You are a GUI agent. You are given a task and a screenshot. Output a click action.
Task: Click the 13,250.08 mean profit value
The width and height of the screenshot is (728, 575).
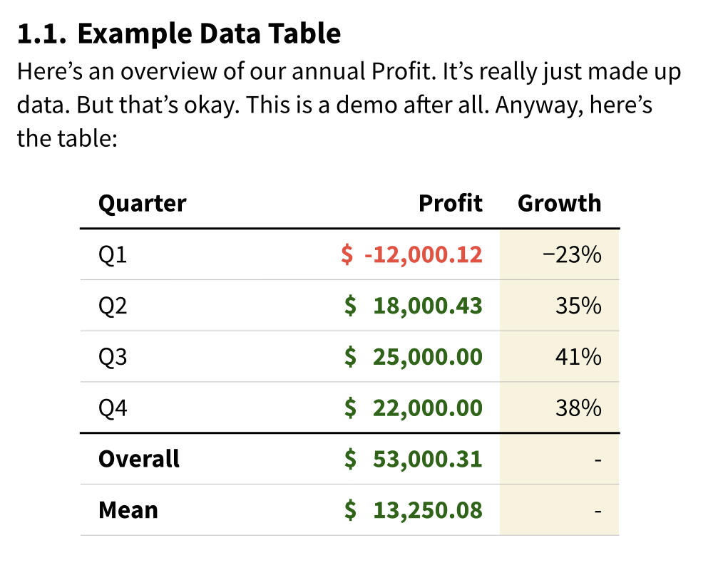pyautogui.click(x=426, y=510)
